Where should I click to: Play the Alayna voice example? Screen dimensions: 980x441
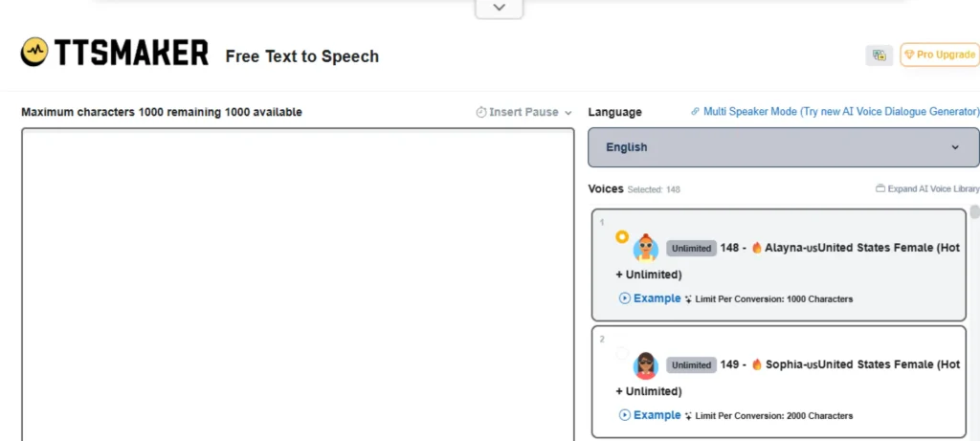[x=650, y=298]
